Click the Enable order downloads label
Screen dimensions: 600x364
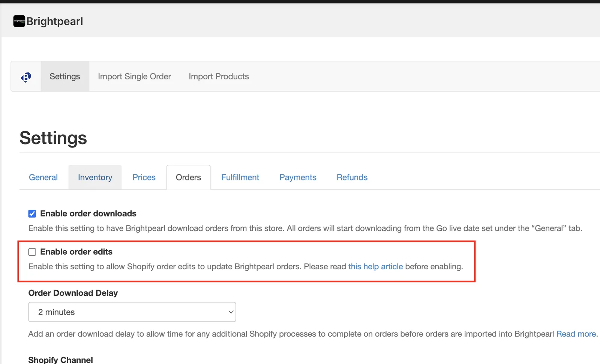[x=88, y=213]
